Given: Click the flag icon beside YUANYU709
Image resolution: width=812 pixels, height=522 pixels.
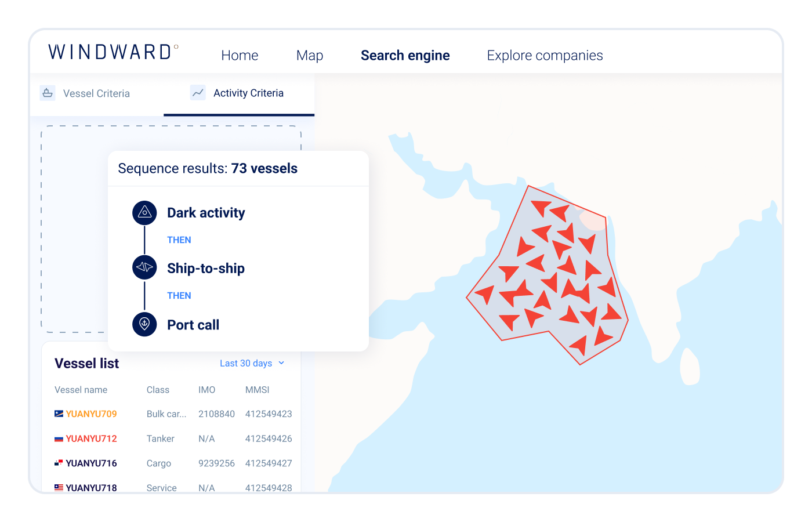Looking at the screenshot, I should click(x=59, y=414).
